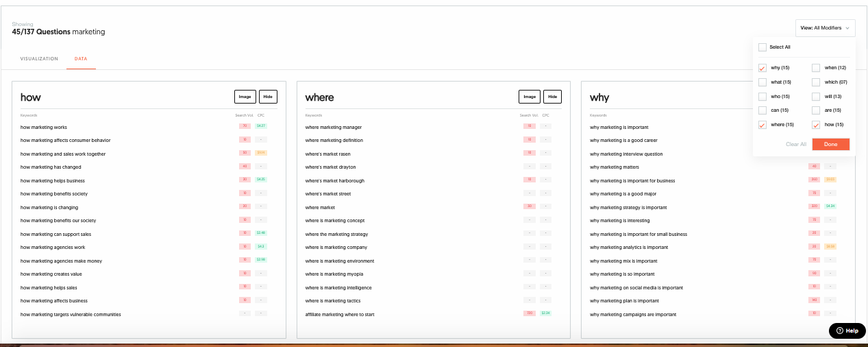Check the are (15) modifier
Image resolution: width=868 pixels, height=347 pixels.
pos(816,110)
